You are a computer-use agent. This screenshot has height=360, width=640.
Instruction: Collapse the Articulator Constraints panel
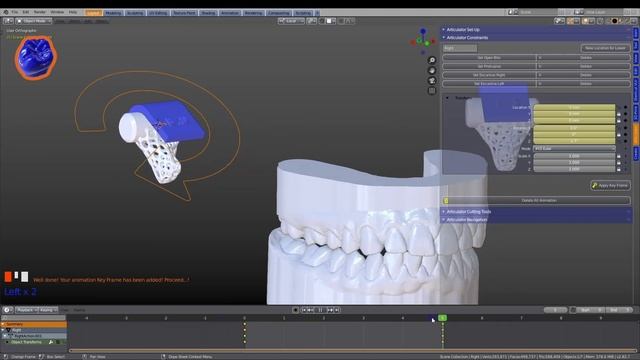(536, 38)
